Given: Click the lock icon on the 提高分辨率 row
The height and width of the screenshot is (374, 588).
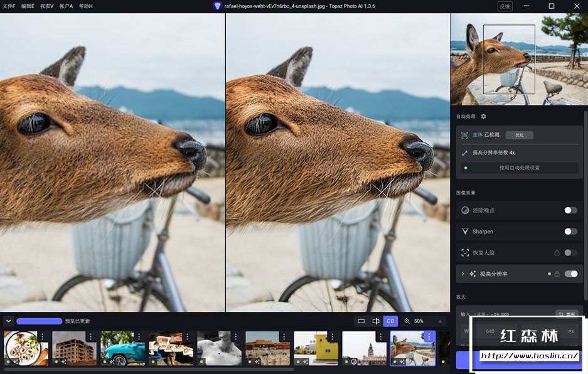Looking at the screenshot, I should point(557,274).
